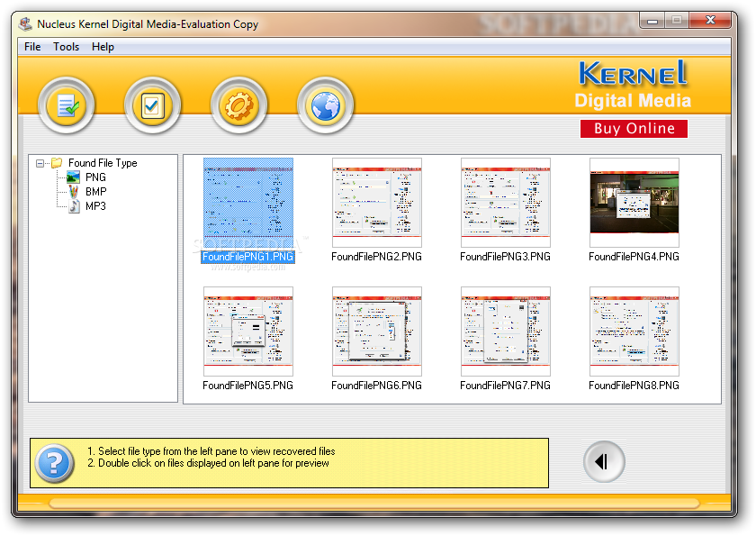This screenshot has width=756, height=536.
Task: Select the dark photo thumbnail FoundFilePNG4
Action: coord(634,203)
